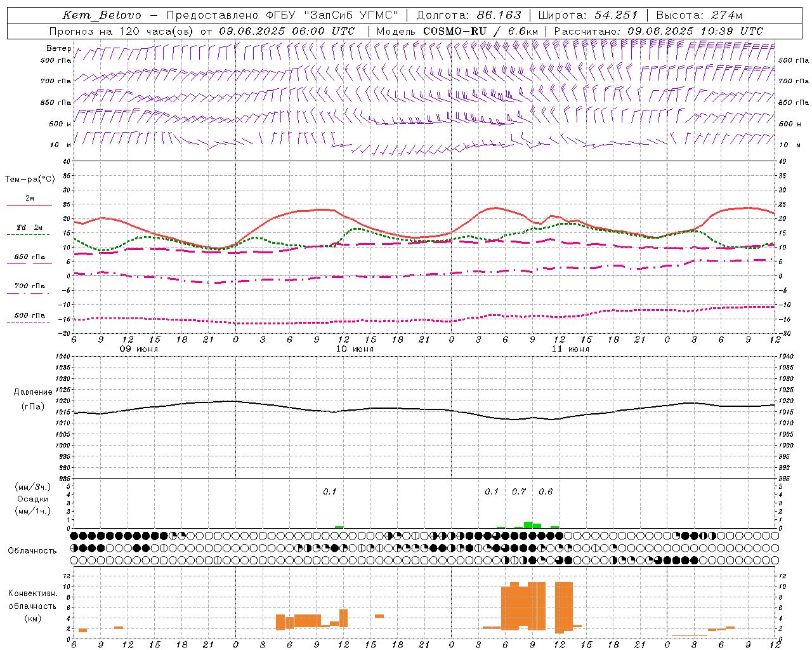
Task: Click the longitude value Долгота: 86.163
Action: coord(469,15)
